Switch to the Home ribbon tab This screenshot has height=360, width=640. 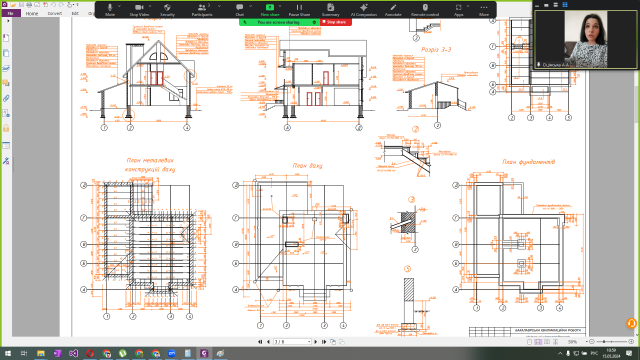click(32, 13)
